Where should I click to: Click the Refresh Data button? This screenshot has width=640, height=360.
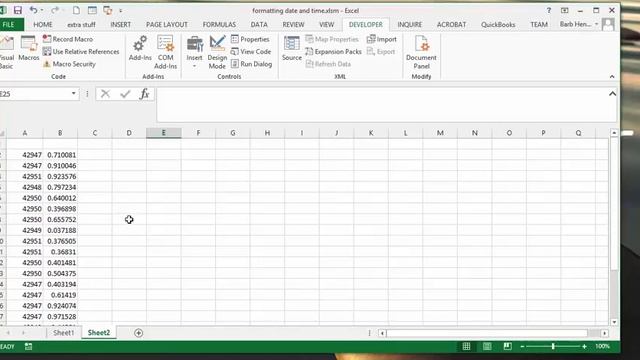point(328,64)
